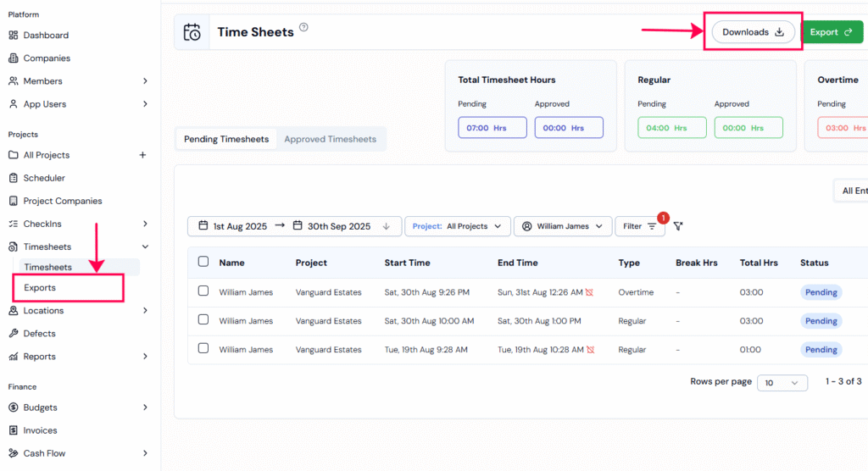Open the Rows per page dropdown

click(782, 383)
